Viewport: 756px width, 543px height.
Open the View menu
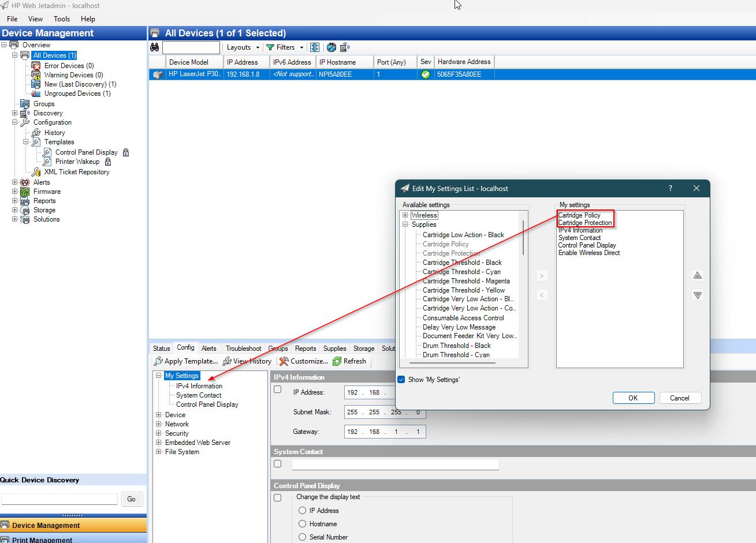click(35, 19)
